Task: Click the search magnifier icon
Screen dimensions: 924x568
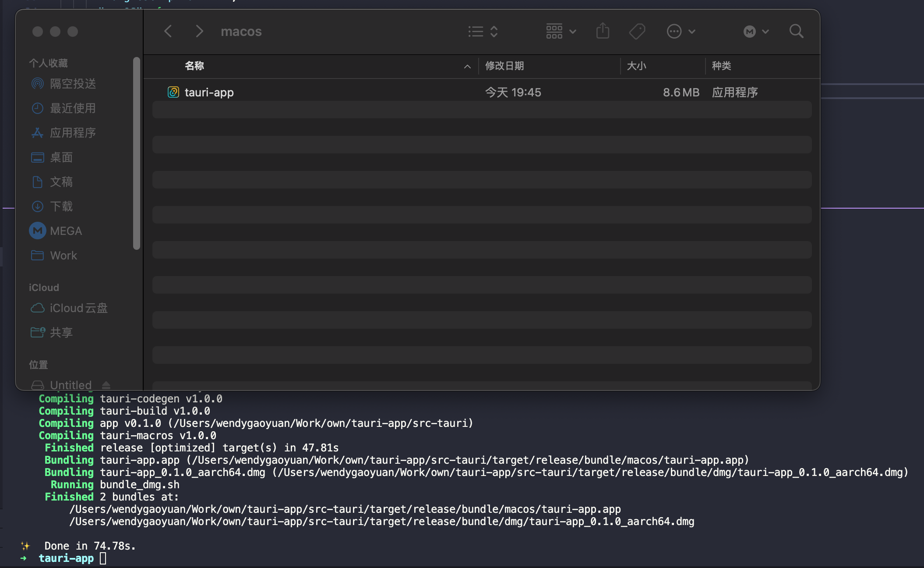Action: 796,31
